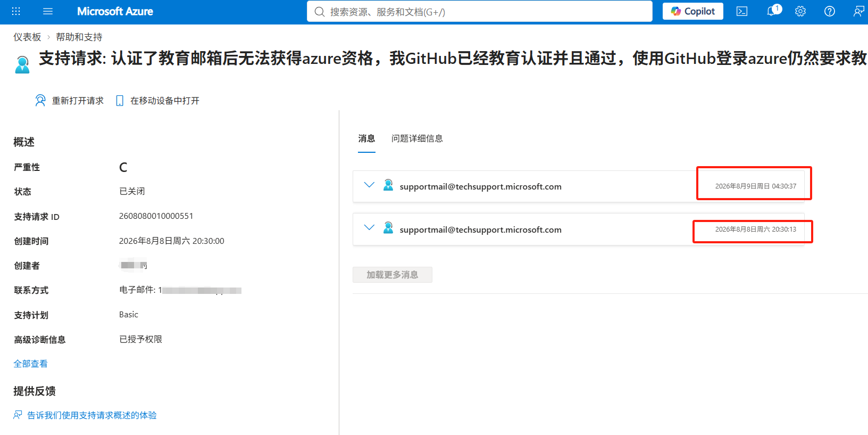Expand the message dated 8月9日 04:30:37

pos(369,185)
